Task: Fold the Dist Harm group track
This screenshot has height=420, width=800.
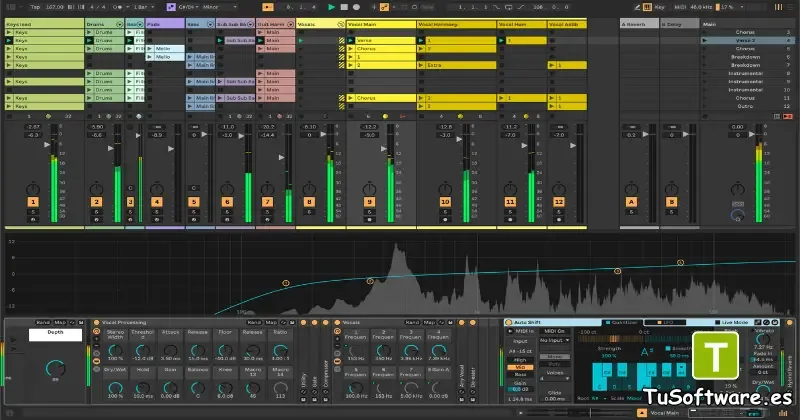Action: pos(290,24)
